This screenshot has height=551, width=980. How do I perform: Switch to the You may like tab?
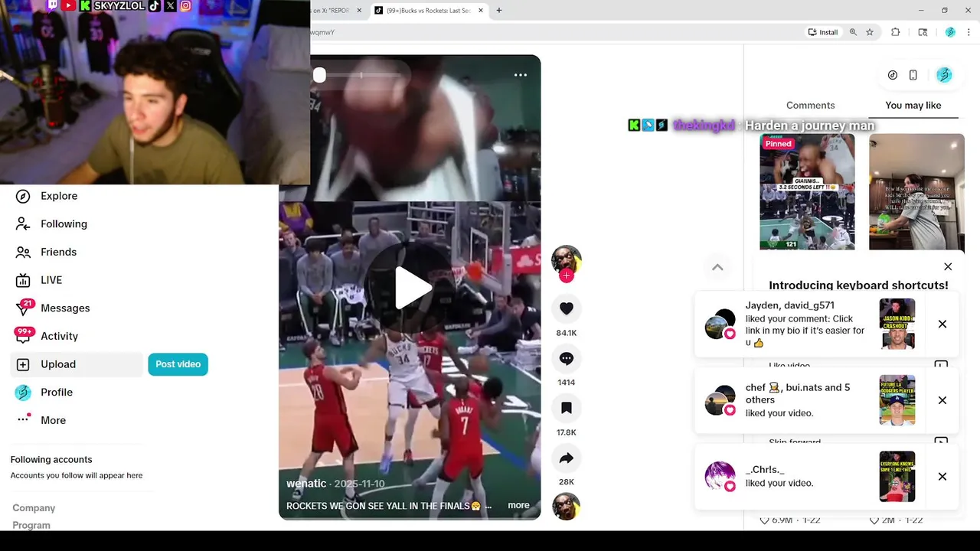913,106
